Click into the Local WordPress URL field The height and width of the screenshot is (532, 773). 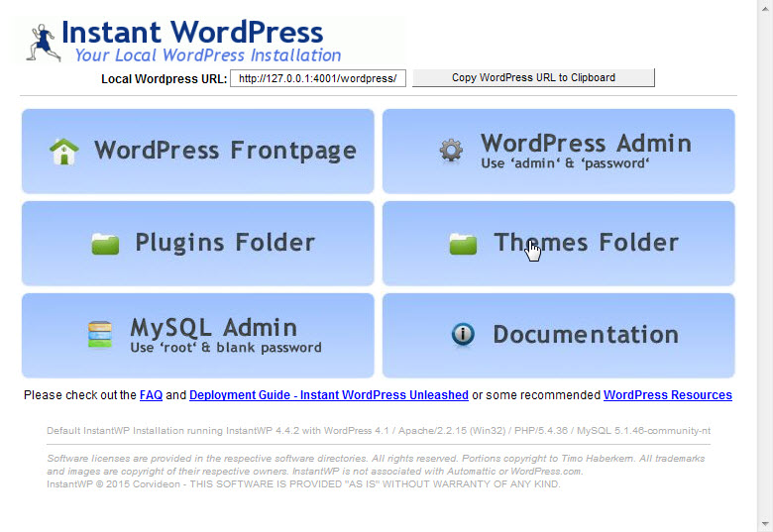(x=318, y=78)
